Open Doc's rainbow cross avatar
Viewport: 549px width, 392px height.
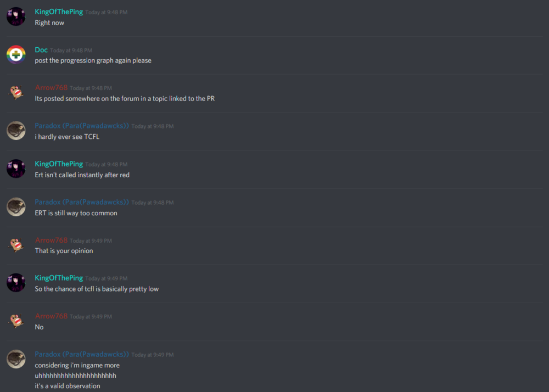pos(16,54)
